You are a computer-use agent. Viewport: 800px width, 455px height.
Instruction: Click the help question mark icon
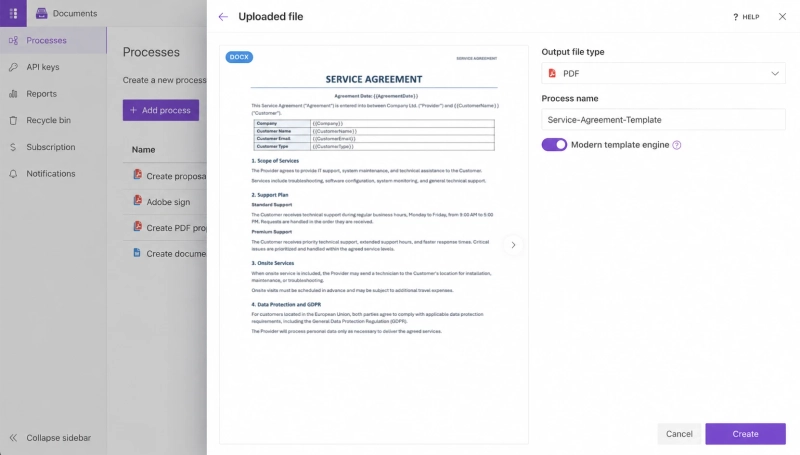coord(735,17)
